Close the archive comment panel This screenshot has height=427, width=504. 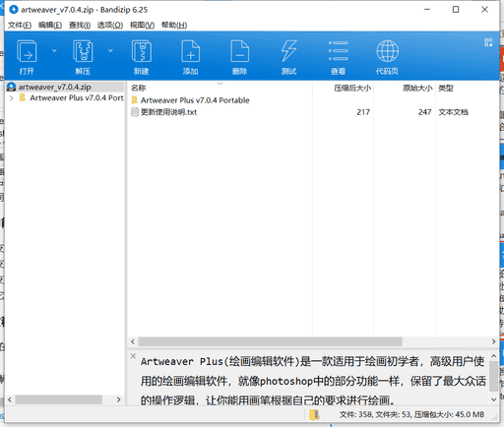point(133,356)
